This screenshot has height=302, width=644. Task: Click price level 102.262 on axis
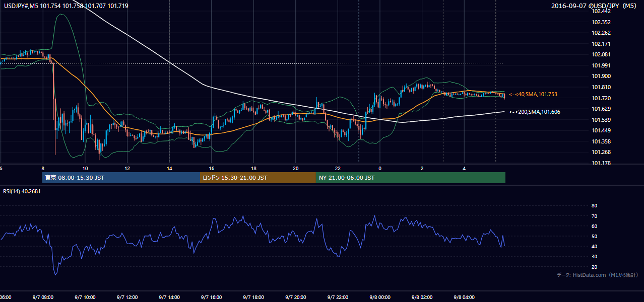(x=601, y=33)
